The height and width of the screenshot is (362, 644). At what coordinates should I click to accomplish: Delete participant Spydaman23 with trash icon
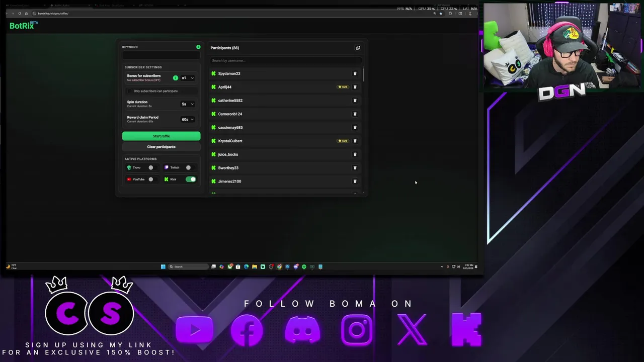coord(355,73)
